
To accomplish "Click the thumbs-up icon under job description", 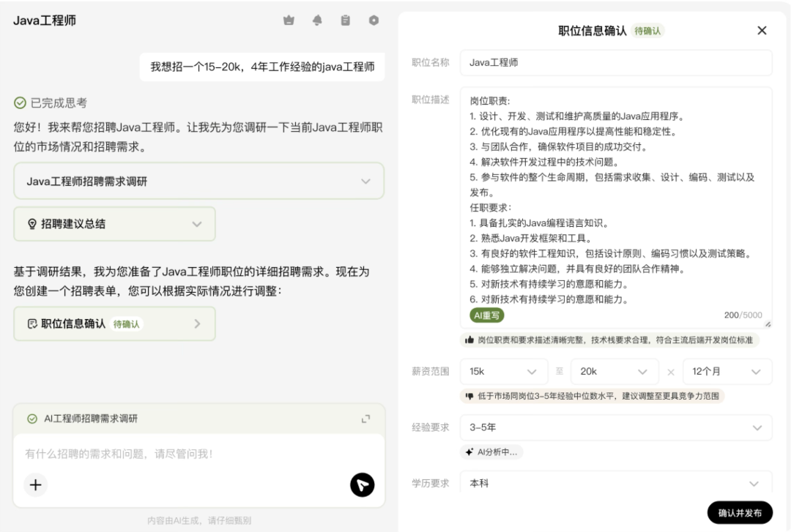I will click(x=469, y=340).
